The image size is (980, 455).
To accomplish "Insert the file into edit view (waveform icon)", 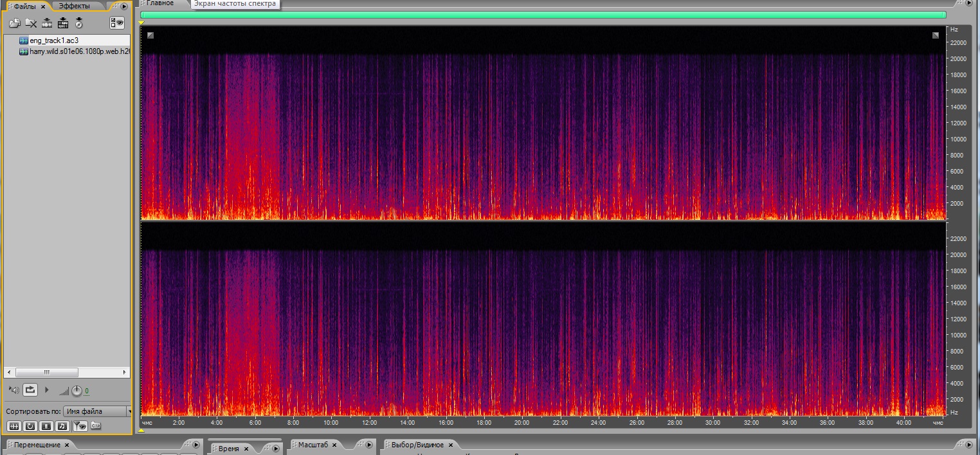I will [x=47, y=23].
